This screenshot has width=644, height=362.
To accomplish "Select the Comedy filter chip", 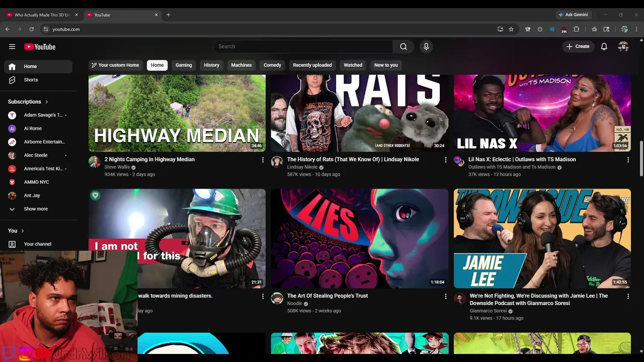I will click(272, 65).
